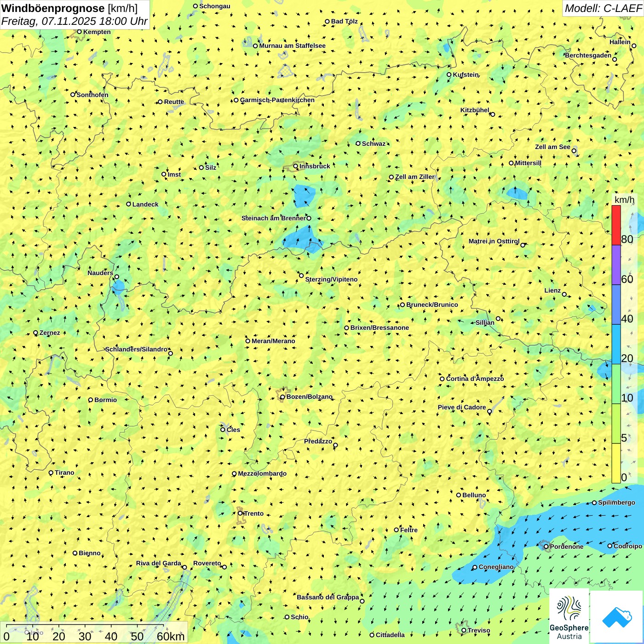The height and width of the screenshot is (644, 644).
Task: Click the Bienno label
Action: tap(90, 553)
